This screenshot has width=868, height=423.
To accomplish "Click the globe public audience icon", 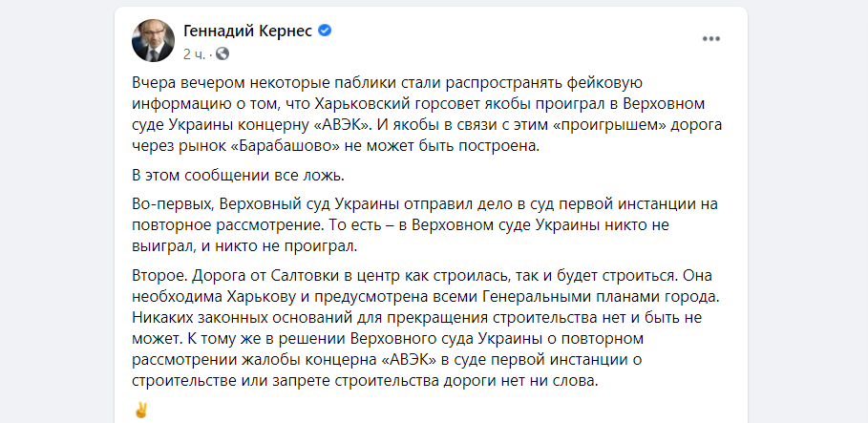I will point(222,53).
